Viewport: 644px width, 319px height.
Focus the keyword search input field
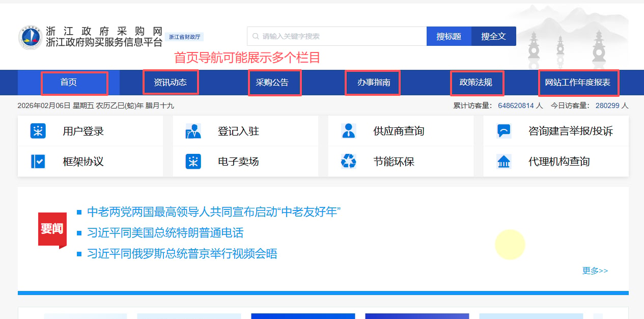coord(337,36)
